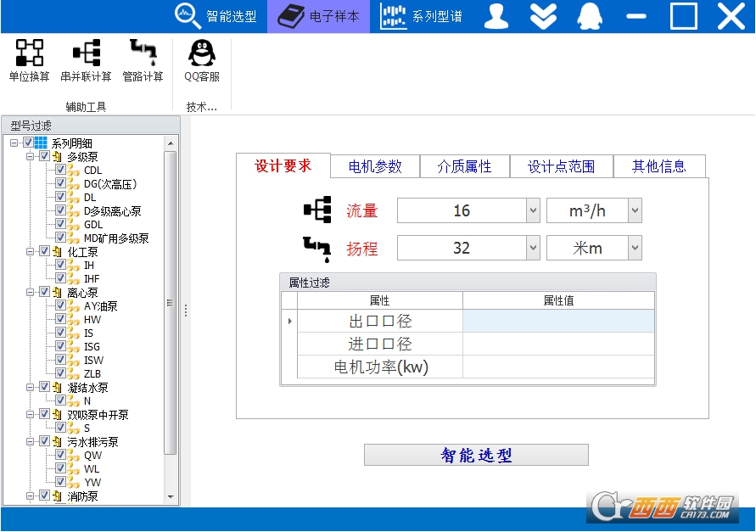Click the user profile icon in title bar
Screen dimensions: 756x532
tap(496, 16)
